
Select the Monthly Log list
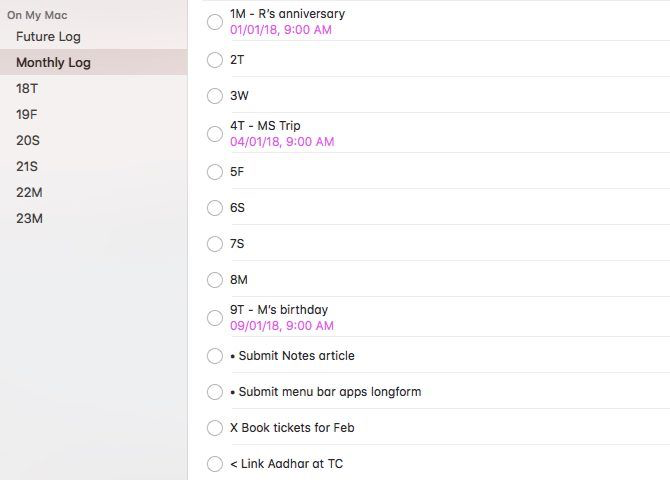click(53, 63)
